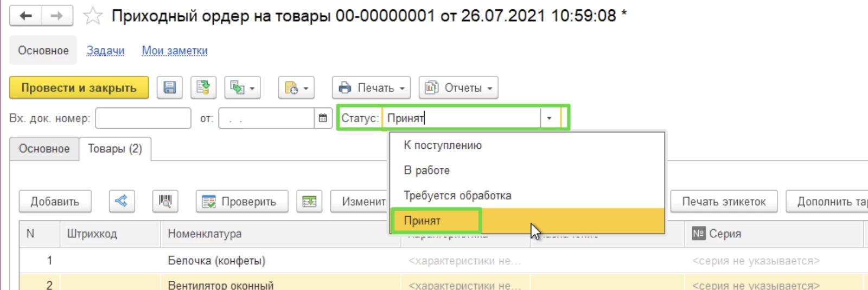Click the forward navigation arrow
This screenshot has height=290, width=868.
pos(56,16)
